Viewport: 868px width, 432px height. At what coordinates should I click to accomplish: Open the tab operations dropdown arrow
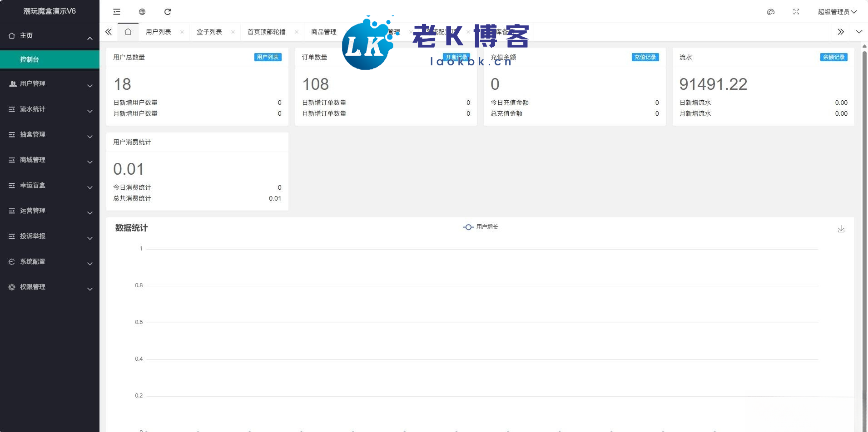(x=858, y=32)
